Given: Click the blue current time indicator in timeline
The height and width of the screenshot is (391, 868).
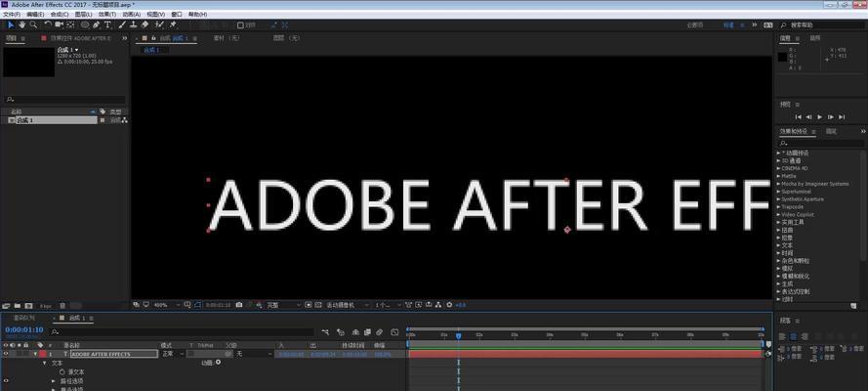Looking at the screenshot, I should 458,335.
